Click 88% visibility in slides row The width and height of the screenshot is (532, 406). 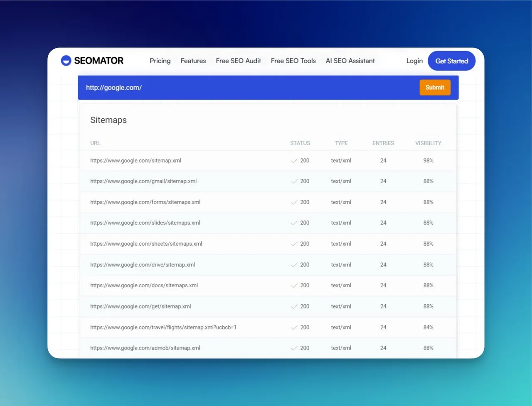pos(428,223)
